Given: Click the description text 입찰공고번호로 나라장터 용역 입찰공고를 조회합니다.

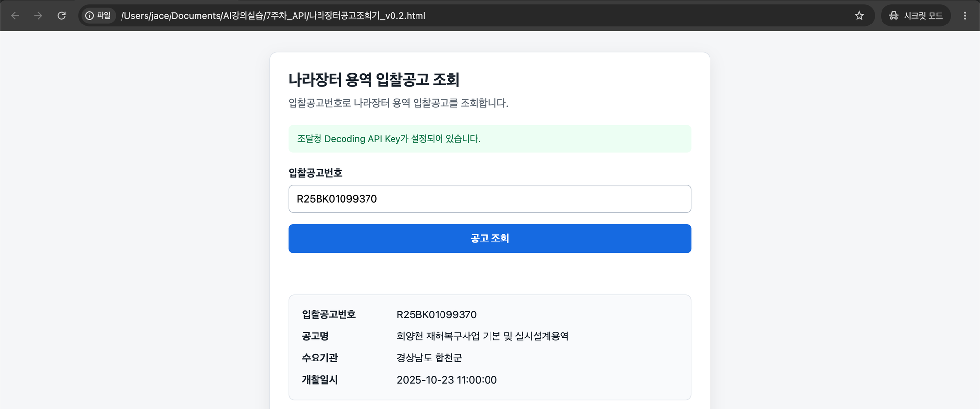Looking at the screenshot, I should [x=398, y=103].
